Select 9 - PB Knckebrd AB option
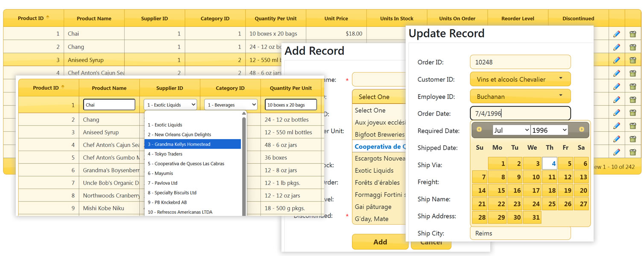Screen dimensions: 644x256 [193, 202]
